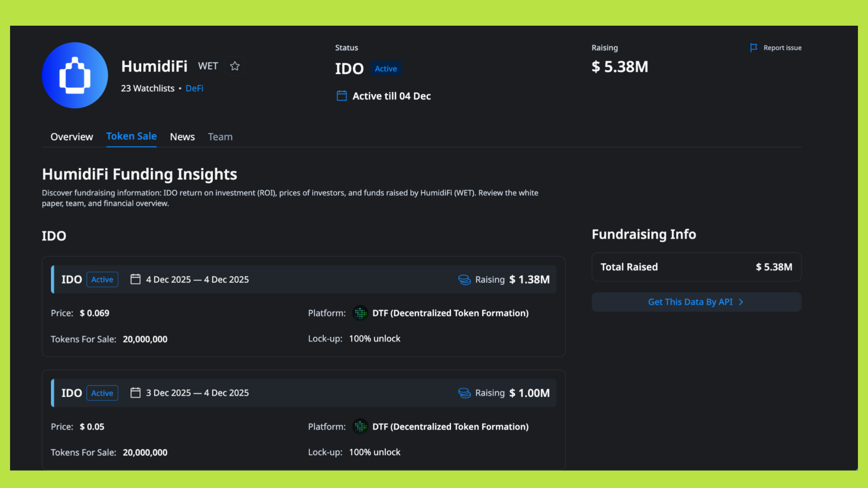The height and width of the screenshot is (488, 868).
Task: Click the Active badge next to IDO status
Action: [x=385, y=69]
